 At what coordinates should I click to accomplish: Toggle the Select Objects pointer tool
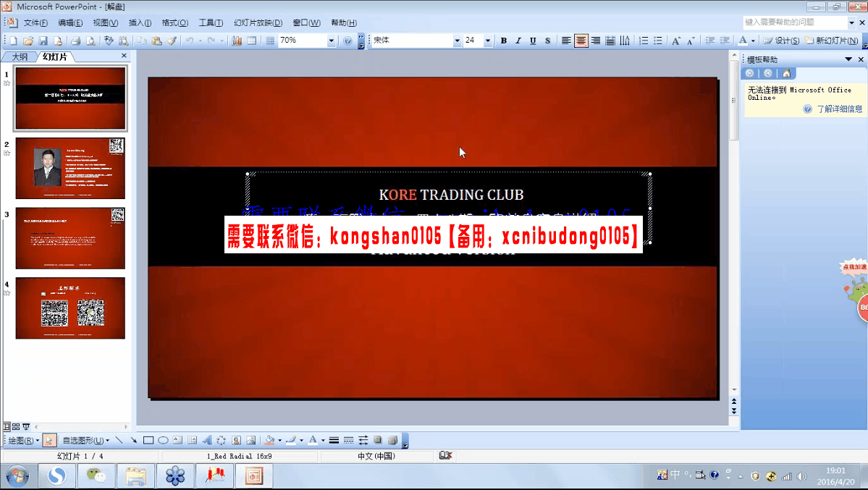tap(49, 440)
